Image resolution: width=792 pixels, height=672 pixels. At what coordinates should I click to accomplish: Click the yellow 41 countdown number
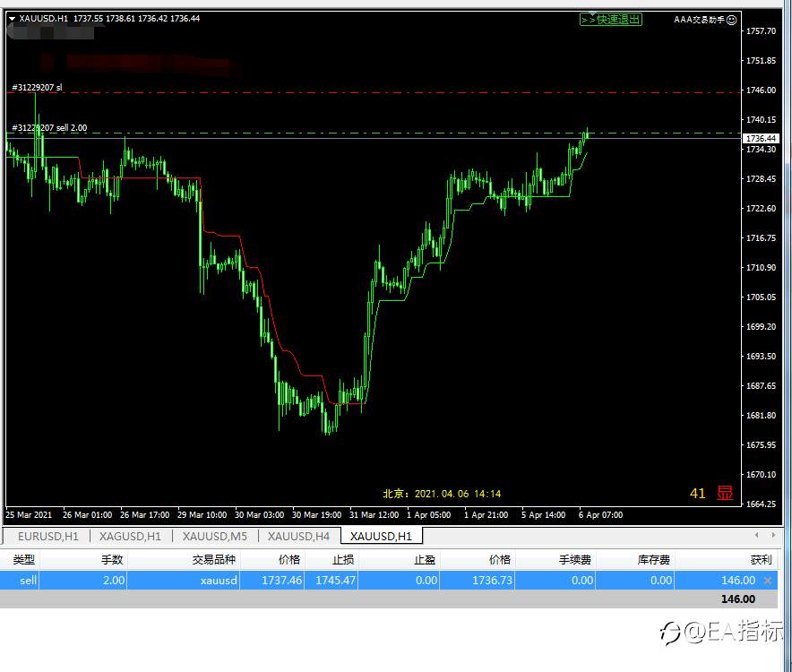[x=698, y=494]
